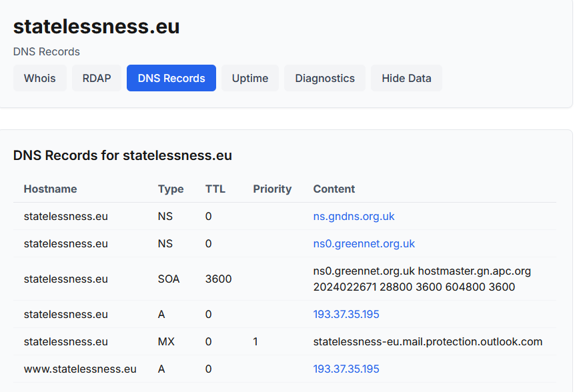Follow the ns.gndns.org.uk nameserver link
Viewport: 577px width, 392px height.
[x=354, y=217]
